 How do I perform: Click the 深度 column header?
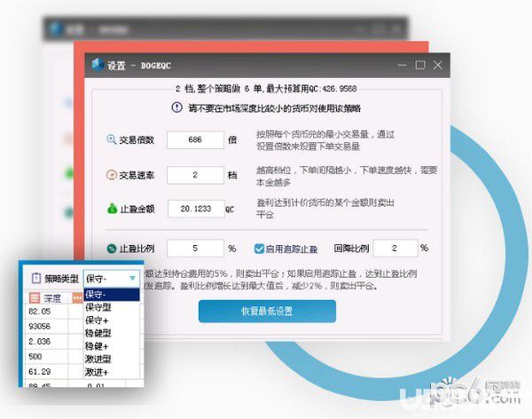[52, 298]
